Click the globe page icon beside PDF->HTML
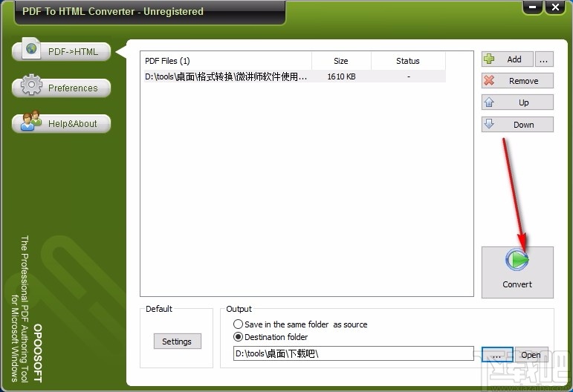Viewport: 573px width, 392px height. 31,48
